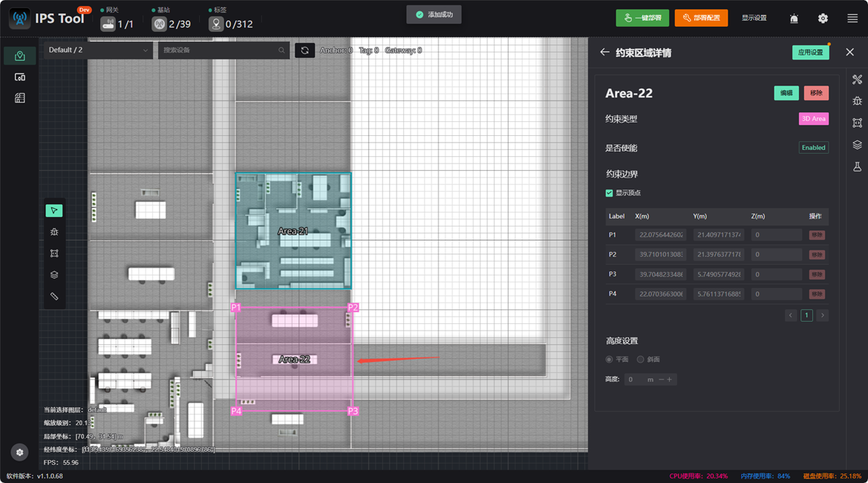Select the anchor tool on map toolbar
Screen dimensions: 868x483
click(x=54, y=232)
